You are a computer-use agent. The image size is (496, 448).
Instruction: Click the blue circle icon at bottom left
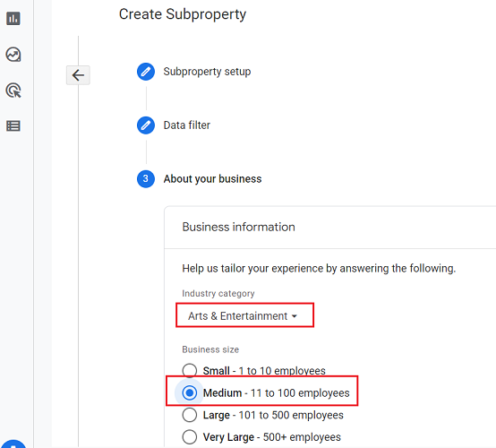point(13,444)
